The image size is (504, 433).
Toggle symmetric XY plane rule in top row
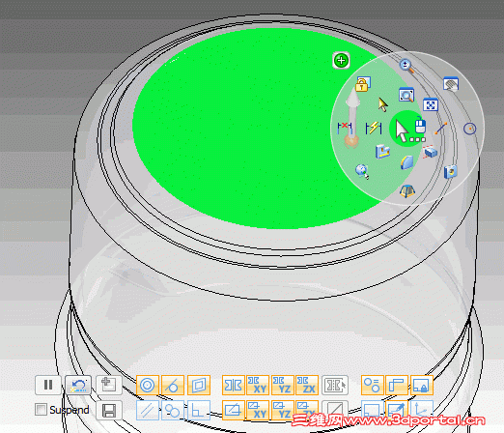tap(258, 385)
